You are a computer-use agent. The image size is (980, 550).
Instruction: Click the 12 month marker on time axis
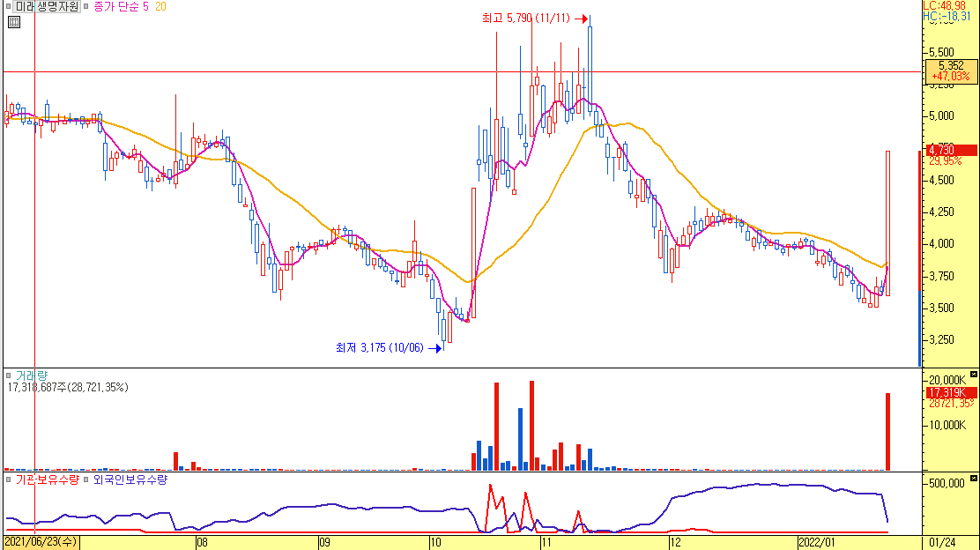(x=675, y=542)
